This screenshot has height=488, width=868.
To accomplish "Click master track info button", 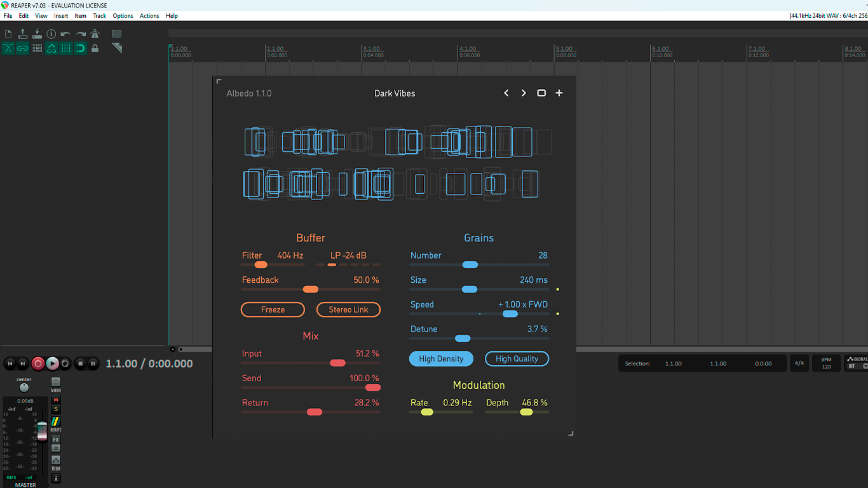I will tap(56, 478).
